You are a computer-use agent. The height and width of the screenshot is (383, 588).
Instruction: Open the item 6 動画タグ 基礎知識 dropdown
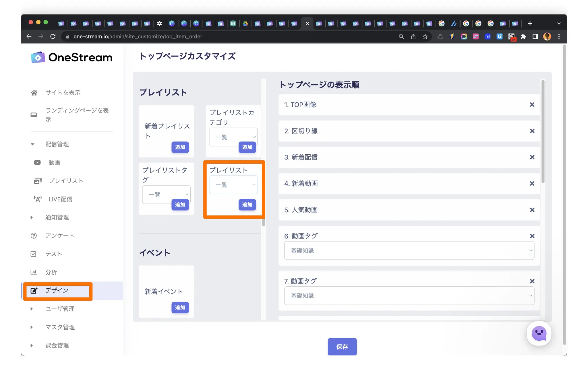(409, 250)
